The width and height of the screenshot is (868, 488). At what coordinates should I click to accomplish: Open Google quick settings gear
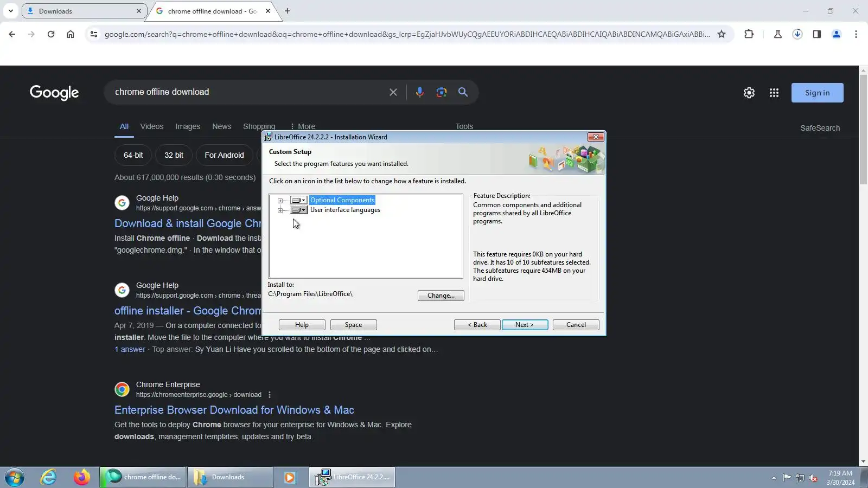[x=749, y=93]
